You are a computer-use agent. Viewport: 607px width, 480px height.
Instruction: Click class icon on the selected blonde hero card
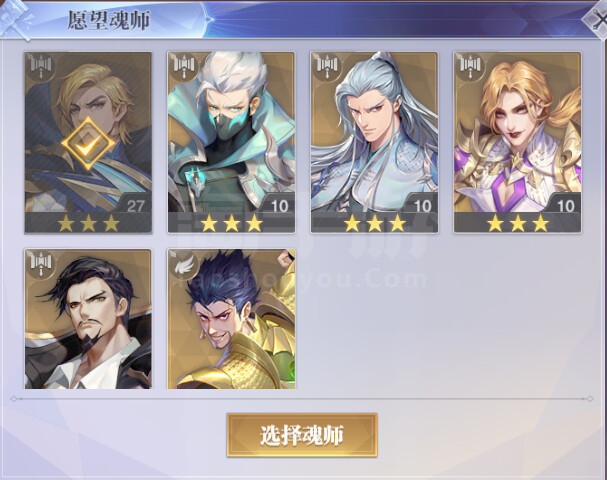click(x=41, y=66)
